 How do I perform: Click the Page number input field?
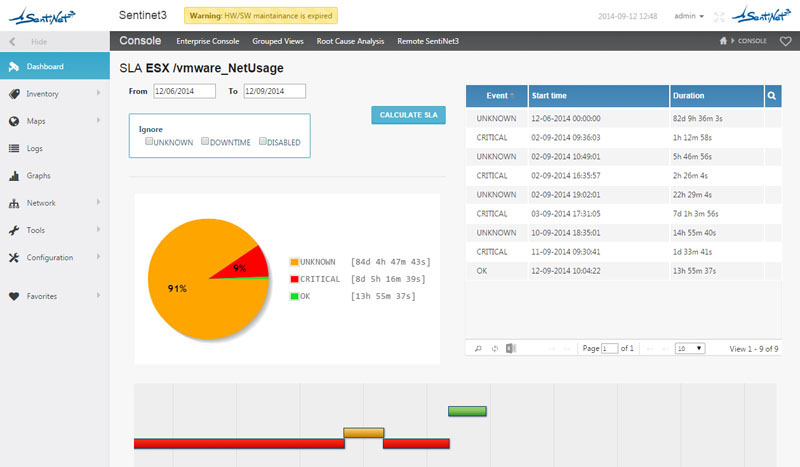[x=609, y=349]
